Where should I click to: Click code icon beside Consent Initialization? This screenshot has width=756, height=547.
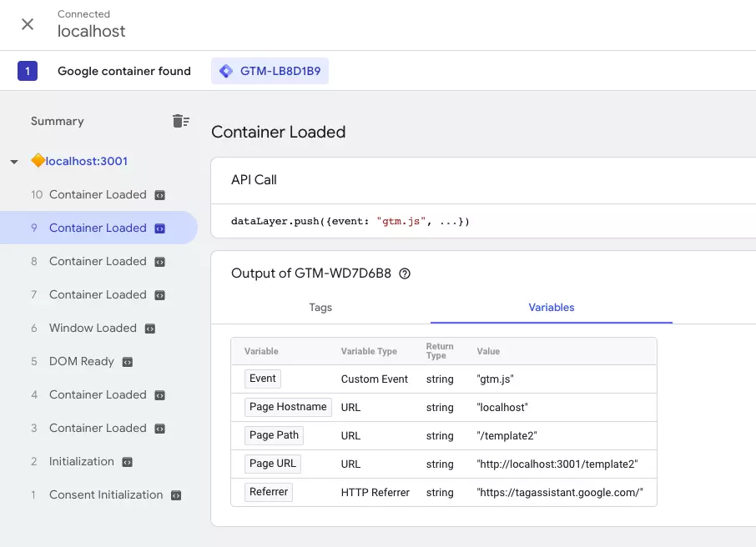pyautogui.click(x=176, y=495)
